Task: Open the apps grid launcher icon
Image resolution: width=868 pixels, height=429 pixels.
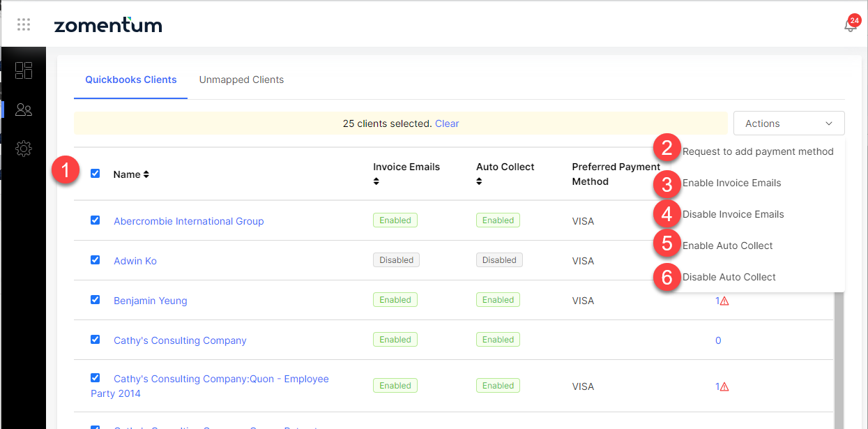Action: point(24,25)
